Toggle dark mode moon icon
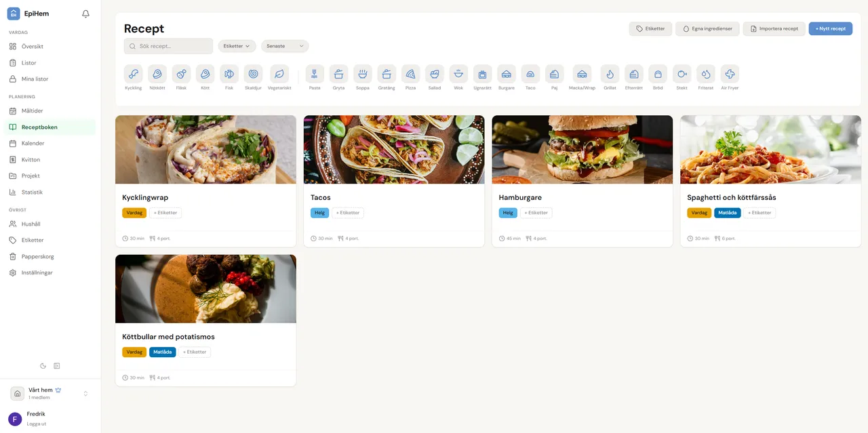 pyautogui.click(x=43, y=366)
